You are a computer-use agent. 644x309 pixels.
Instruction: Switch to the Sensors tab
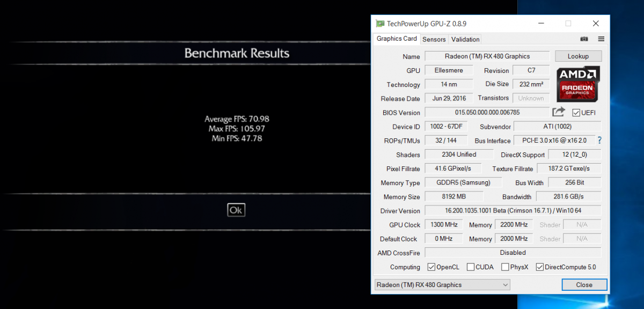[x=434, y=39]
